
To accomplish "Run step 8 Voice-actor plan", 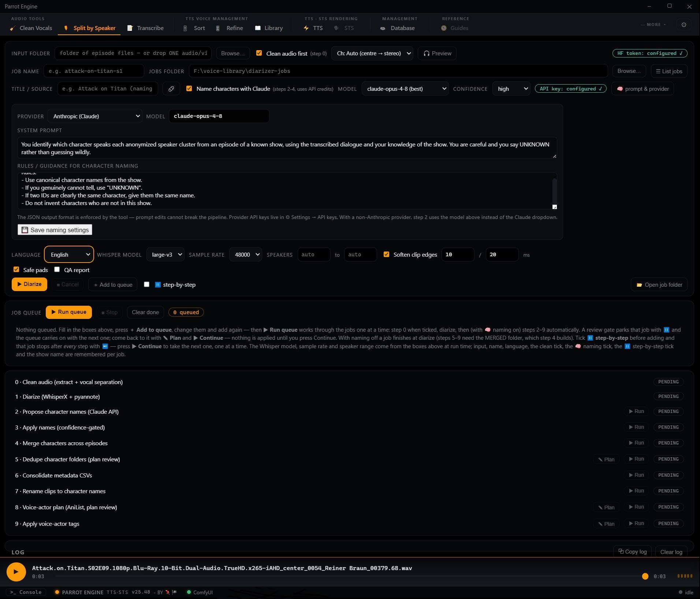I will click(636, 507).
